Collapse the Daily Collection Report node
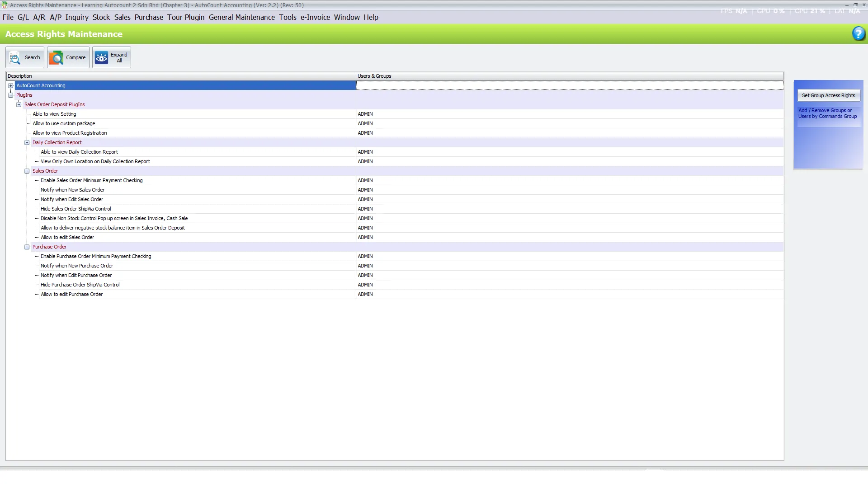The height and width of the screenshot is (488, 868). [x=27, y=142]
